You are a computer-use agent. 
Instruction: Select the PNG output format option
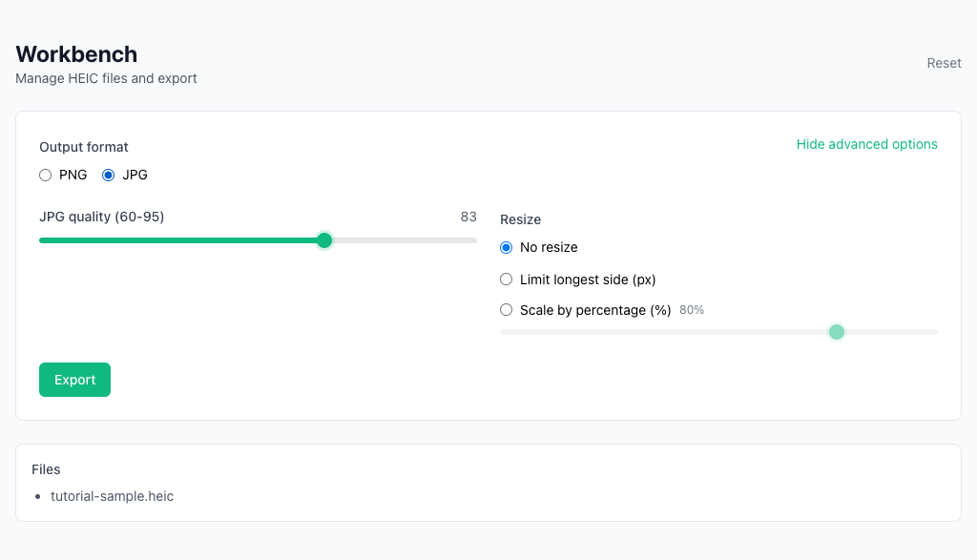[46, 176]
